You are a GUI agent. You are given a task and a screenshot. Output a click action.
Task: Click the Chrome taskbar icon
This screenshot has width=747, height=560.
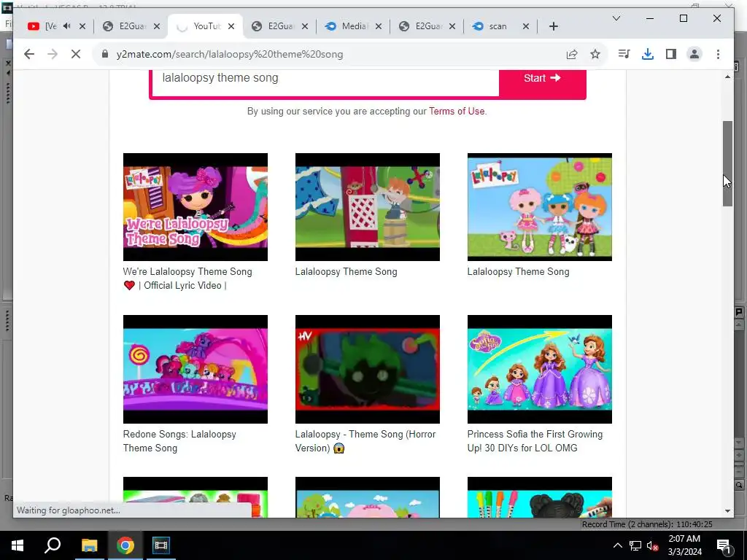[x=125, y=545]
